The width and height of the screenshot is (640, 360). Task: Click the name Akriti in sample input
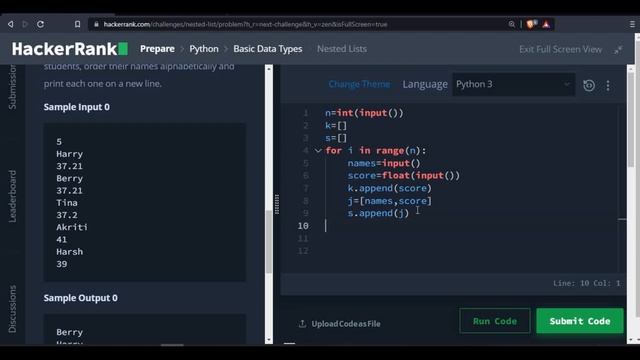click(72, 227)
